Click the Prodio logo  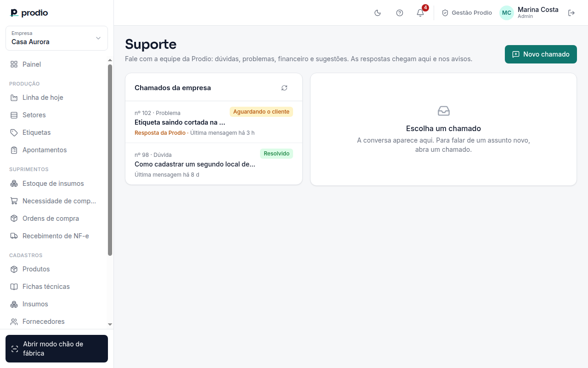(x=29, y=13)
